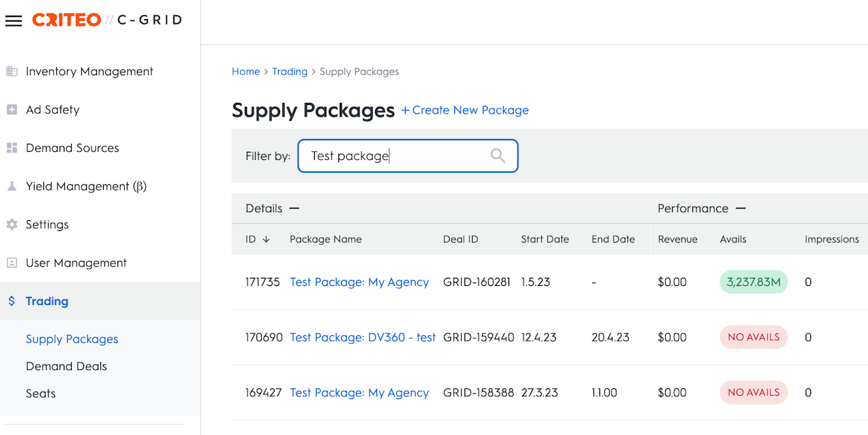Click the search magnifier icon
This screenshot has height=435, width=868.
[x=498, y=156]
